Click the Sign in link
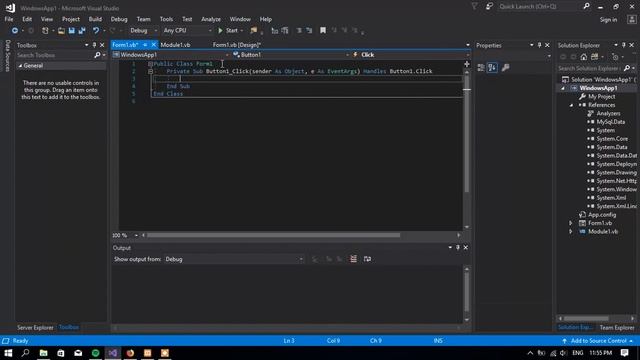Image resolution: width=640 pixels, height=360 pixels. (x=608, y=20)
